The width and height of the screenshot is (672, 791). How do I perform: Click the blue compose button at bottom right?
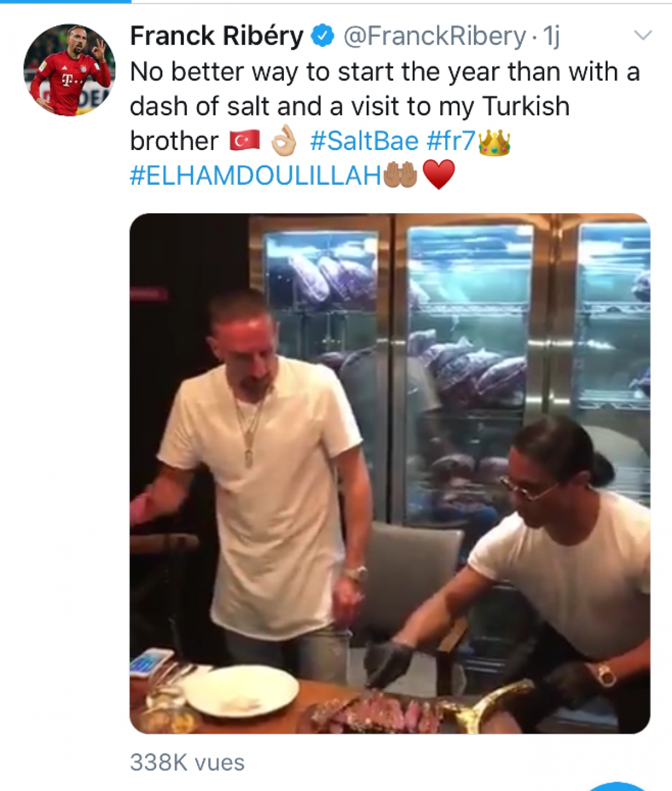point(618,787)
